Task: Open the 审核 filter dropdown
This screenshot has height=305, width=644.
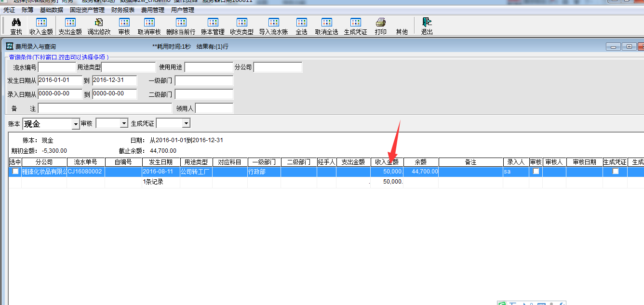Action: point(124,124)
